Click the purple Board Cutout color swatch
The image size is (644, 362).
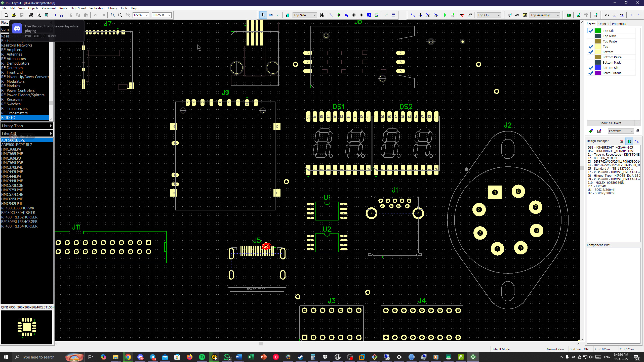tap(598, 73)
